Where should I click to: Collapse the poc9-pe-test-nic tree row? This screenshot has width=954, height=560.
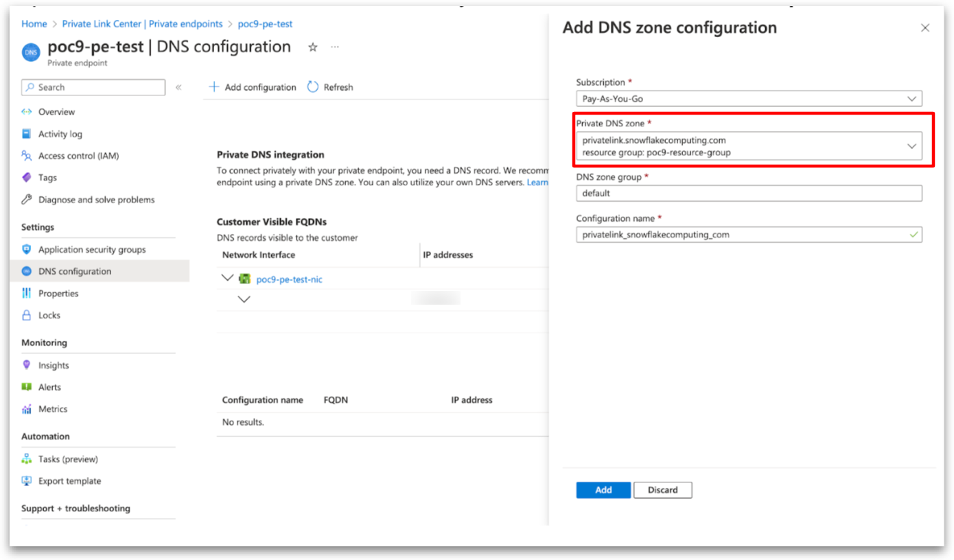point(227,279)
